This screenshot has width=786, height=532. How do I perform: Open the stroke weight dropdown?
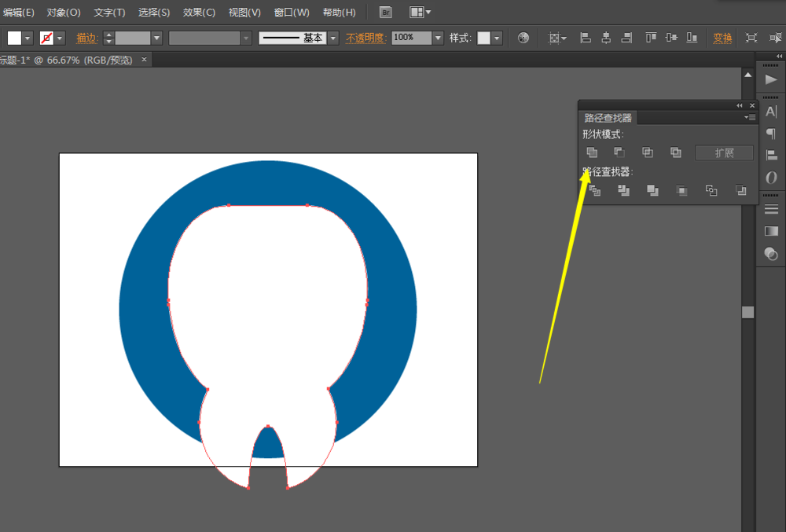click(x=157, y=38)
